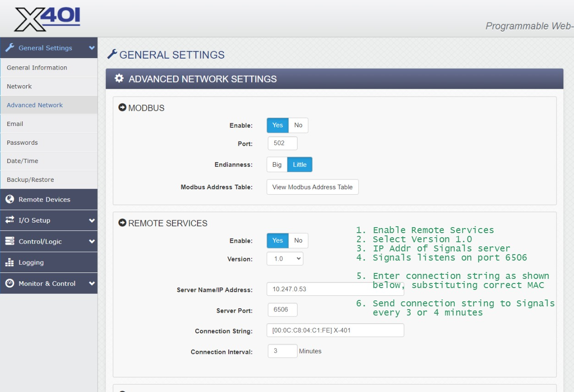Click the X401 logo
This screenshot has height=392, width=574.
coord(47,19)
